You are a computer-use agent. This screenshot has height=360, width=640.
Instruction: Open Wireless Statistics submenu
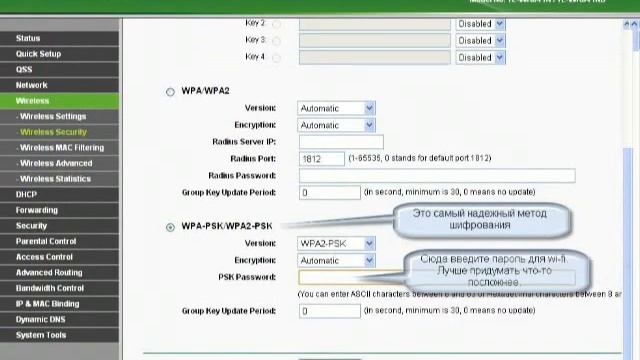pyautogui.click(x=60, y=179)
